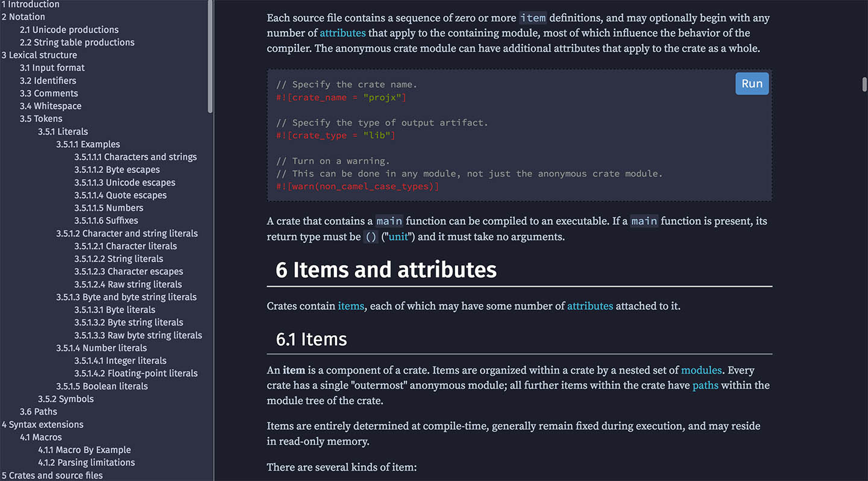
Task: Open the "attributes" link in the first paragraph
Action: [x=342, y=33]
